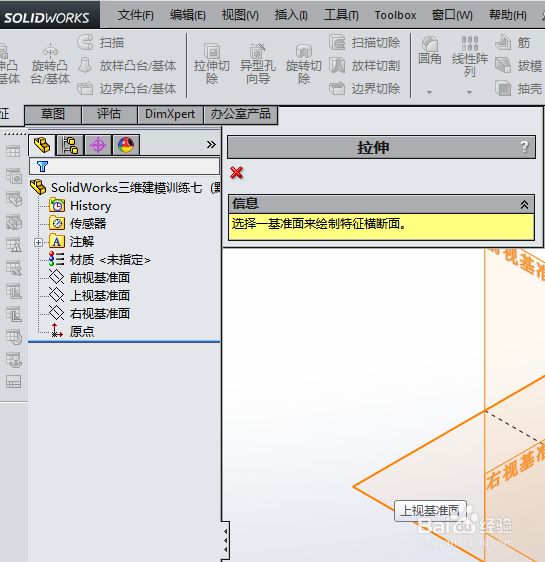Click the Linear Pattern (线性阵列) tool
The height and width of the screenshot is (562, 545).
pos(469,57)
